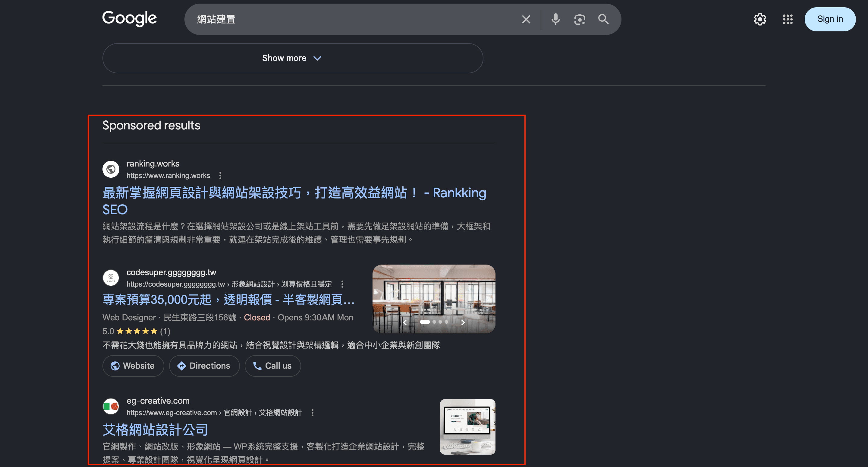The height and width of the screenshot is (467, 868).
Task: Click the https://www.ranking.works URL text
Action: (168, 175)
